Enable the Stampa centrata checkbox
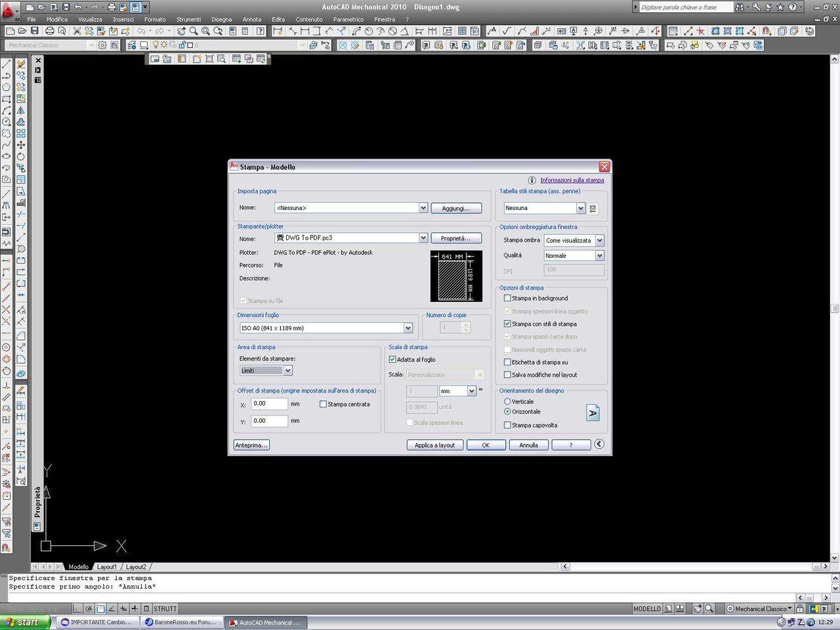 click(x=323, y=404)
